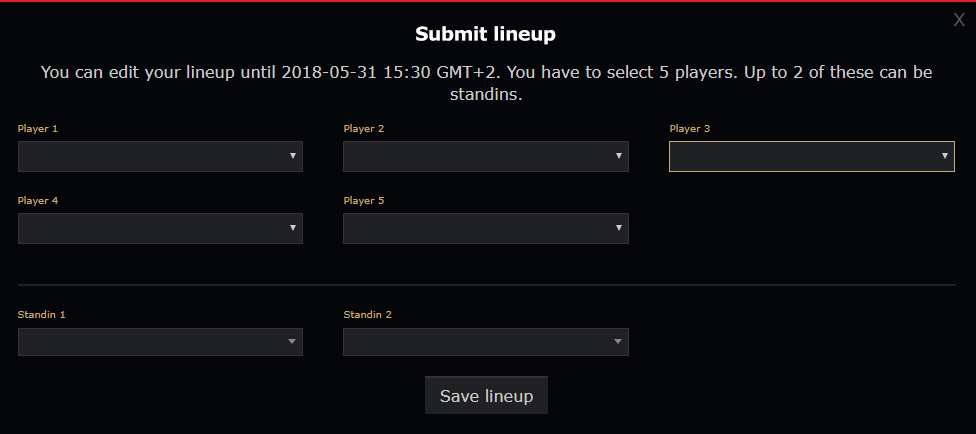Click the arrow icon in Player 4 dropdown

293,228
